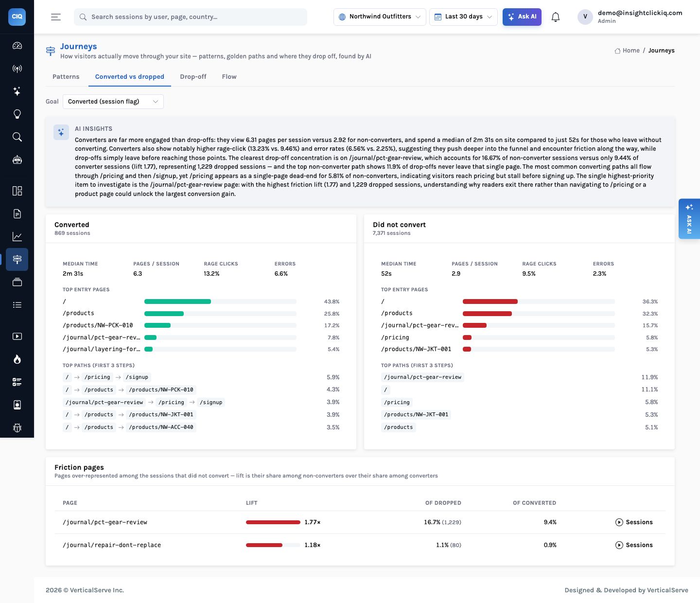The image size is (700, 603).
Task: Open the Last 30 days date range dropdown
Action: pyautogui.click(x=463, y=17)
